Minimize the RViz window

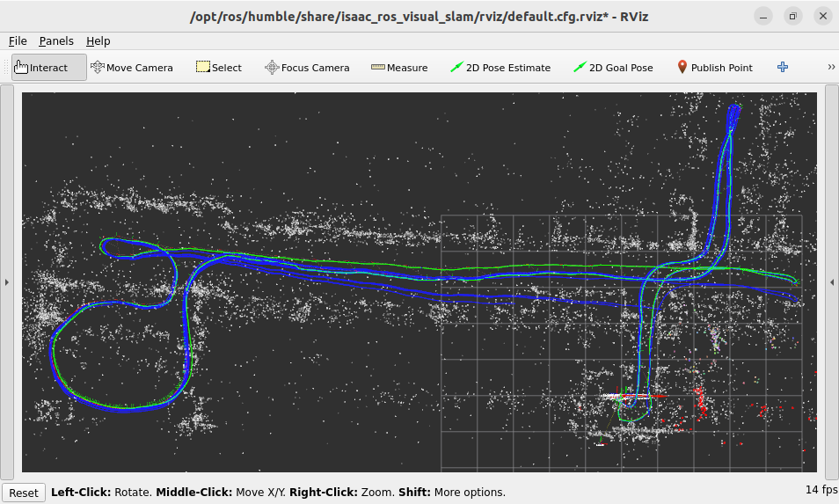[766, 16]
